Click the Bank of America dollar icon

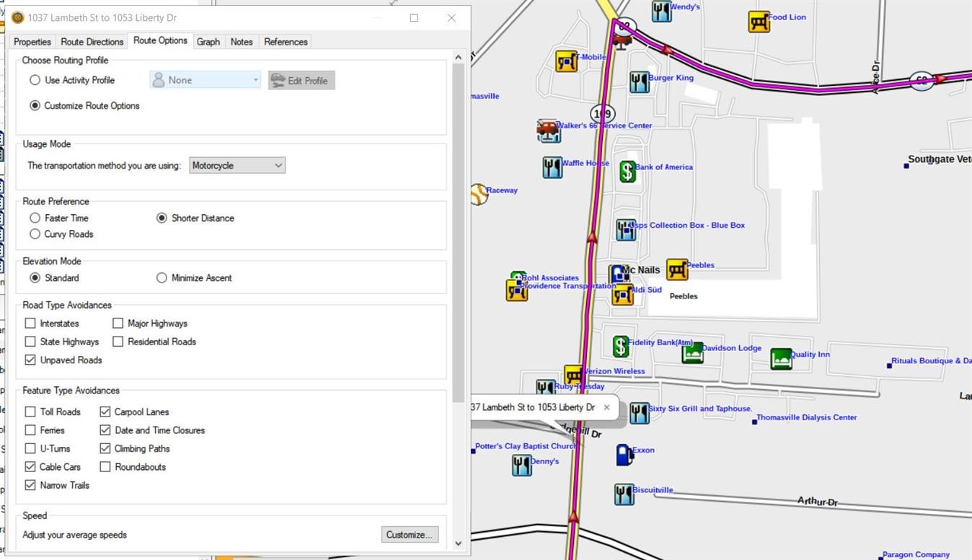pyautogui.click(x=627, y=171)
